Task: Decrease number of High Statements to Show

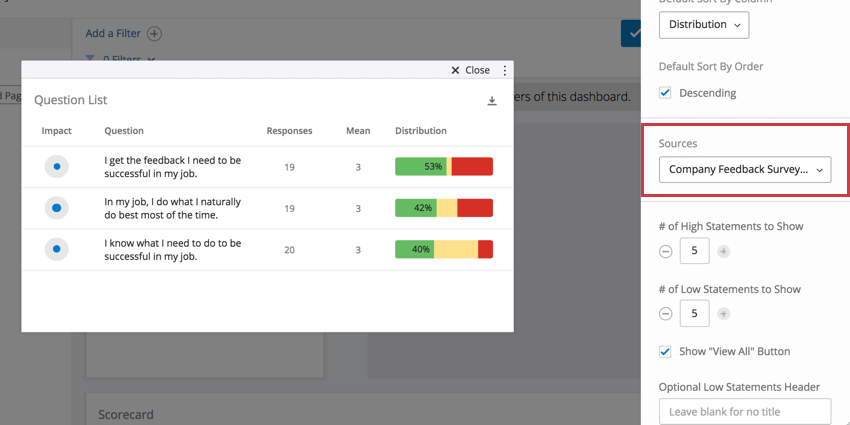Action: pos(666,252)
